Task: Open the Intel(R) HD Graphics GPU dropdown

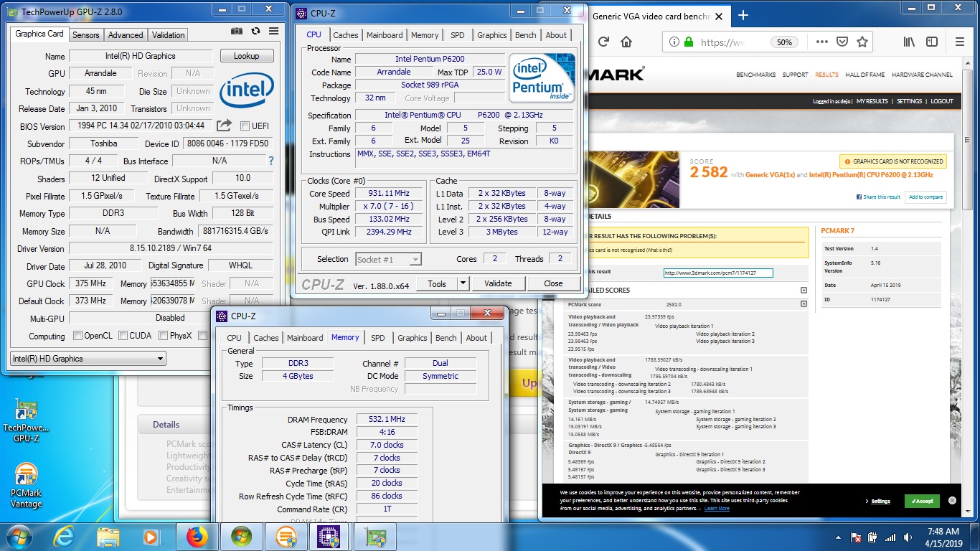Action: tap(88, 359)
